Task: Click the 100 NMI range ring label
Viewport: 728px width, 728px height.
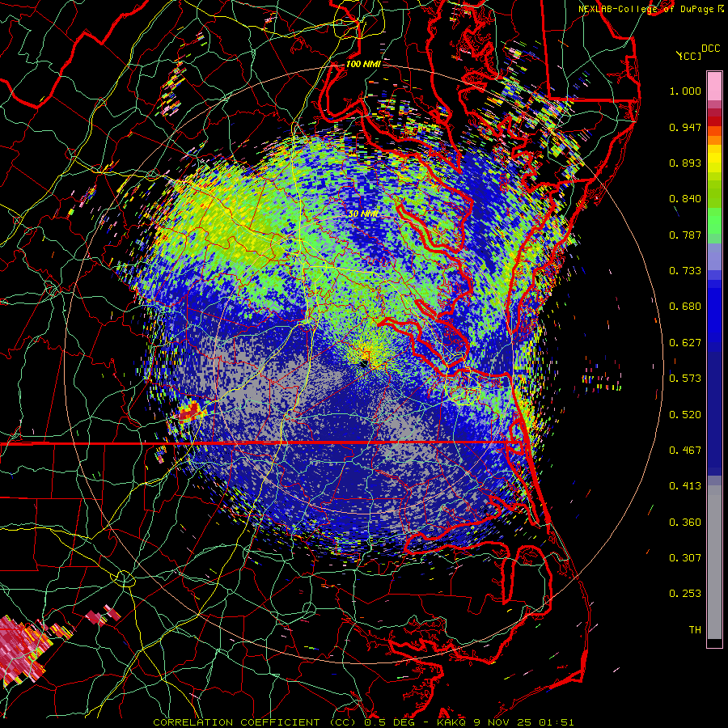Action: click(363, 64)
